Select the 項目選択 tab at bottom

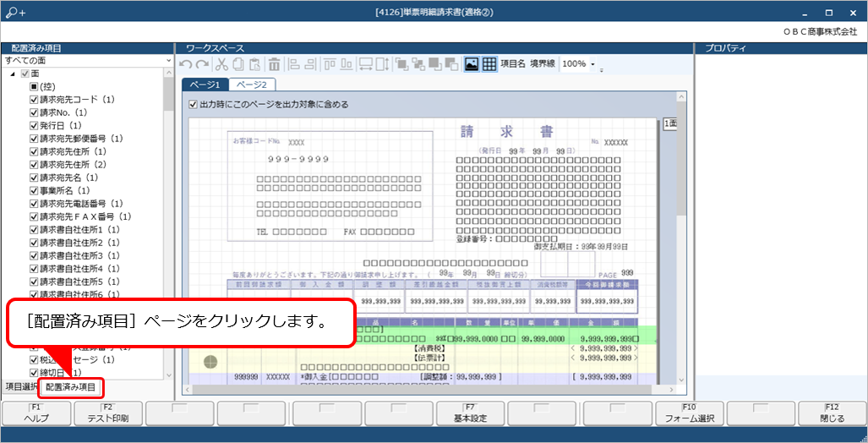pos(21,386)
